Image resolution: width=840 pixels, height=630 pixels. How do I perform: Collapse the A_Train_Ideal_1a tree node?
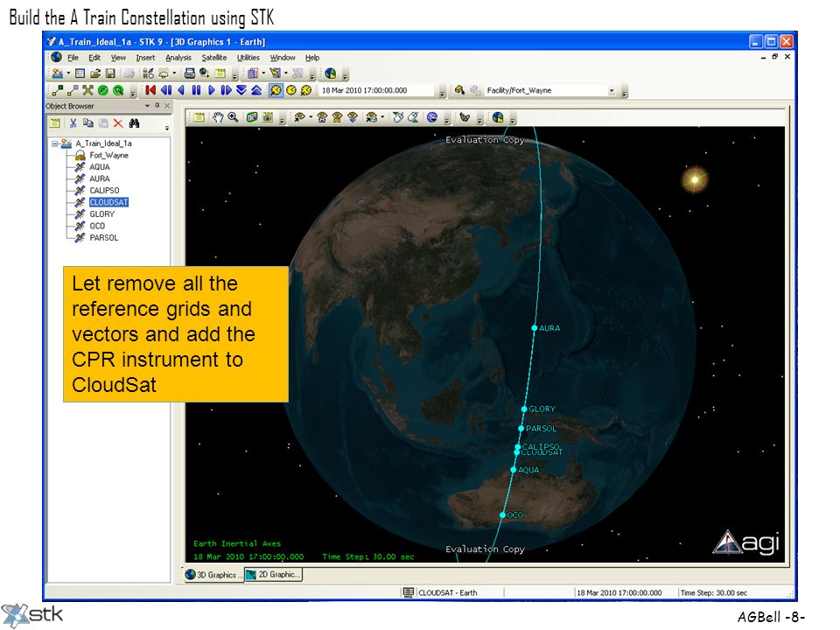click(54, 143)
